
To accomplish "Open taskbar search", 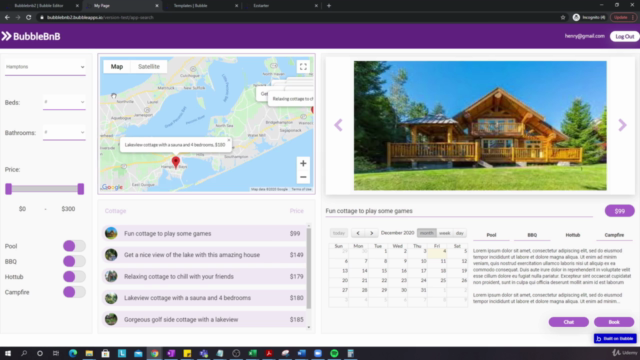I will (x=24, y=353).
